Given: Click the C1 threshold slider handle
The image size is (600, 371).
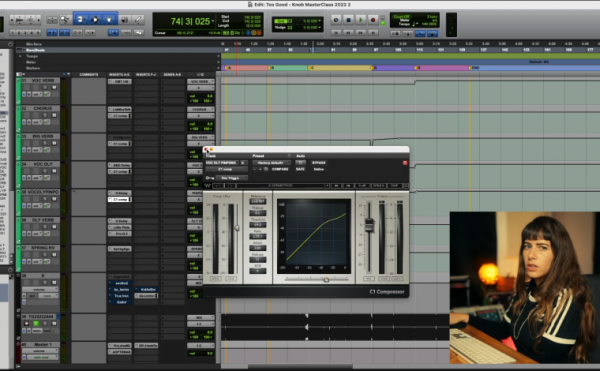Looking at the screenshot, I should [237, 228].
